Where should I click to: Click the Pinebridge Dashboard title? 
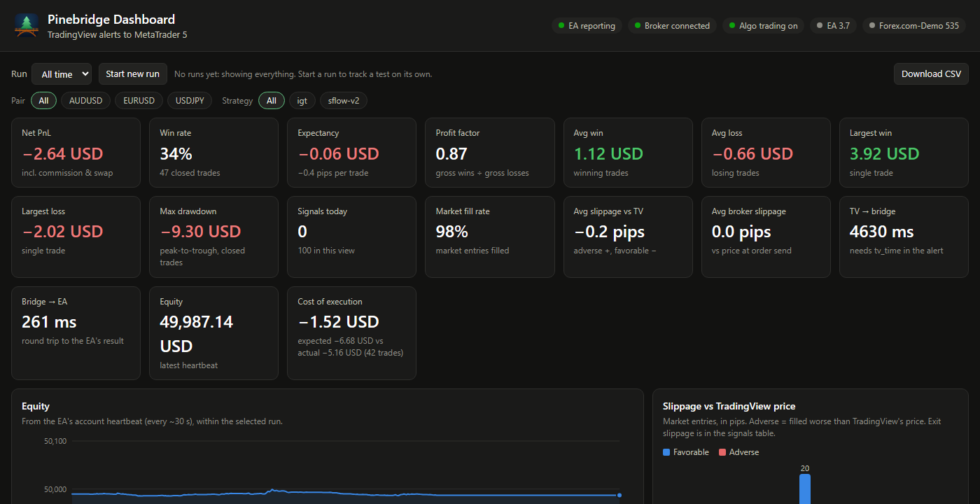pyautogui.click(x=111, y=20)
